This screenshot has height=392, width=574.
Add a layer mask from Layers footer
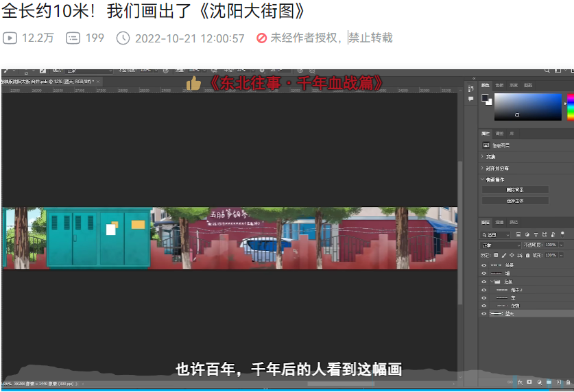click(529, 382)
